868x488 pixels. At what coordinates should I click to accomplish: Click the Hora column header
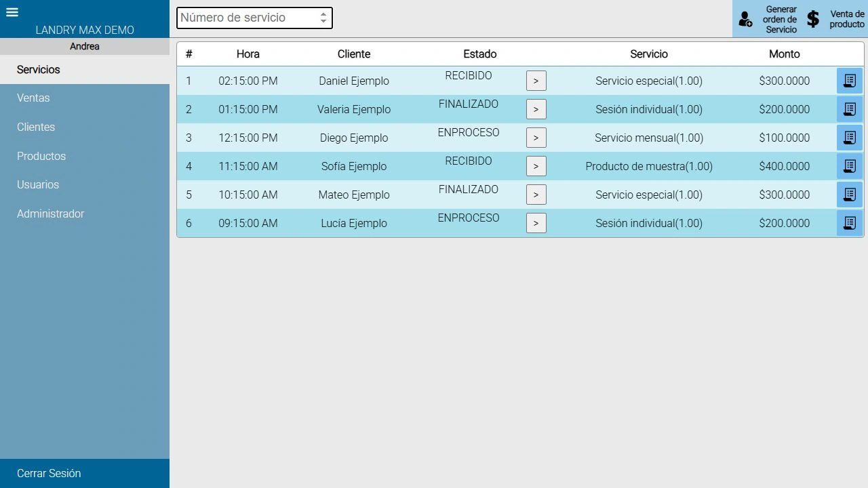248,54
